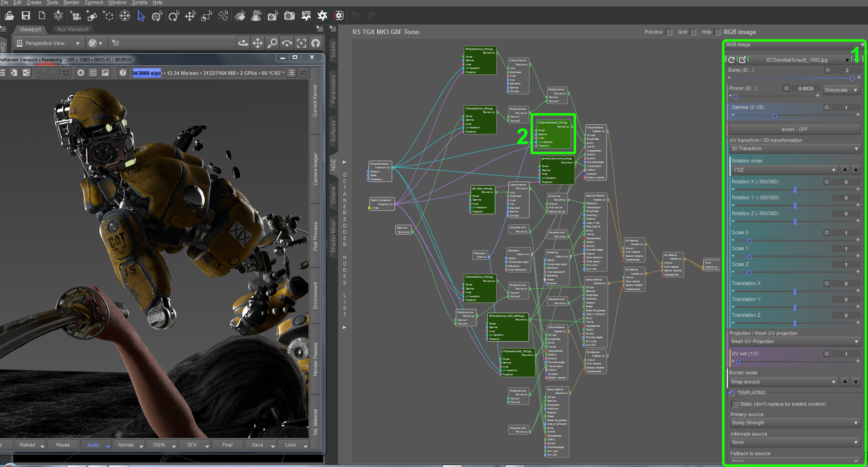Open the help icon in OctaneRender viewport
This screenshot has width=868, height=467.
(123, 73)
